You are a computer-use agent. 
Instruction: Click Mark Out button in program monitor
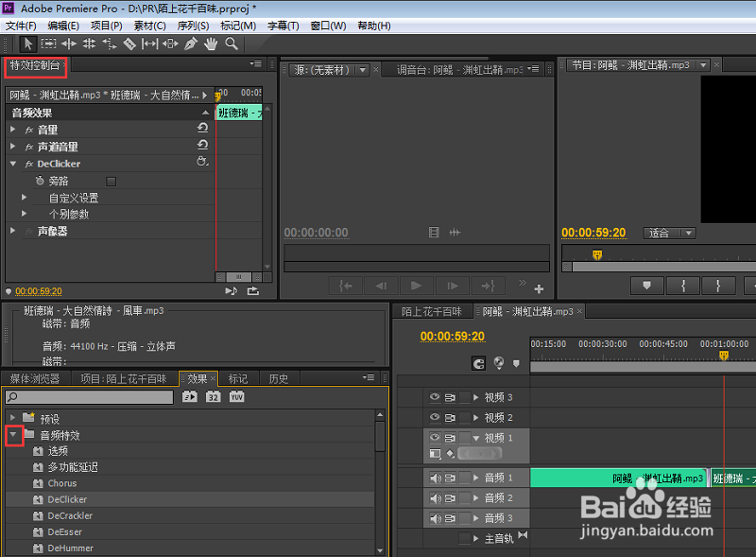pyautogui.click(x=718, y=286)
